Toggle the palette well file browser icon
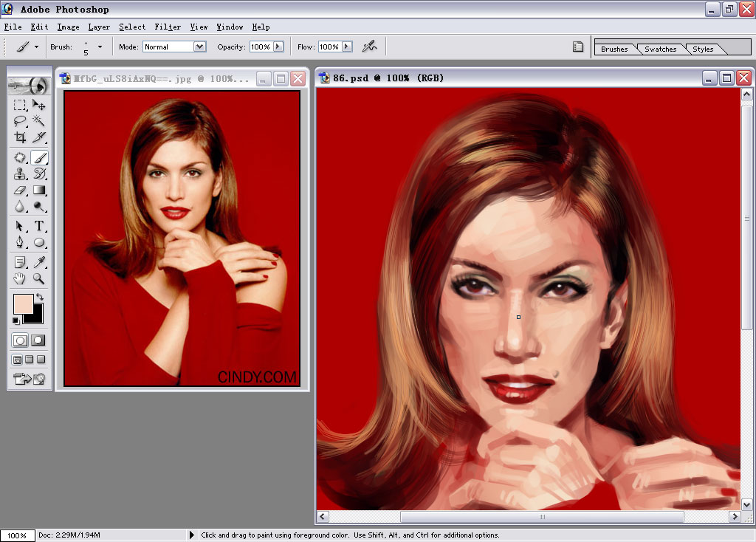The width and height of the screenshot is (756, 542). pos(577,47)
